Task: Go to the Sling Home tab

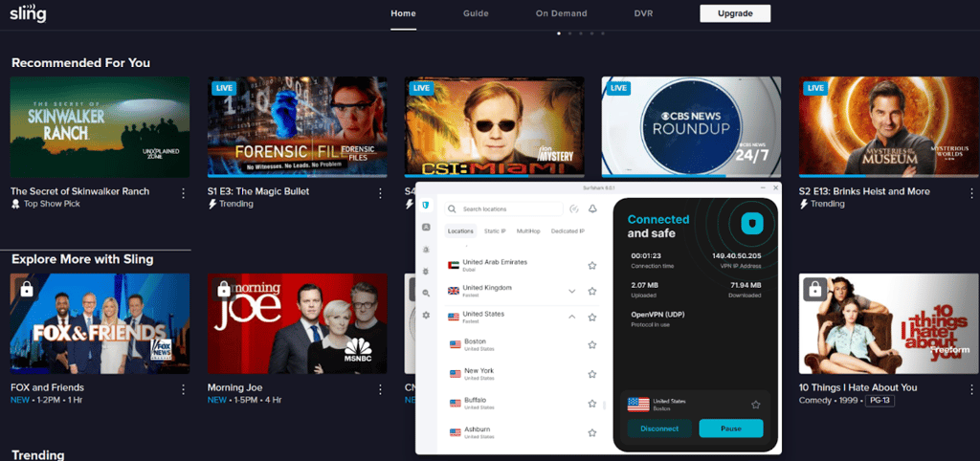Action: 403,13
